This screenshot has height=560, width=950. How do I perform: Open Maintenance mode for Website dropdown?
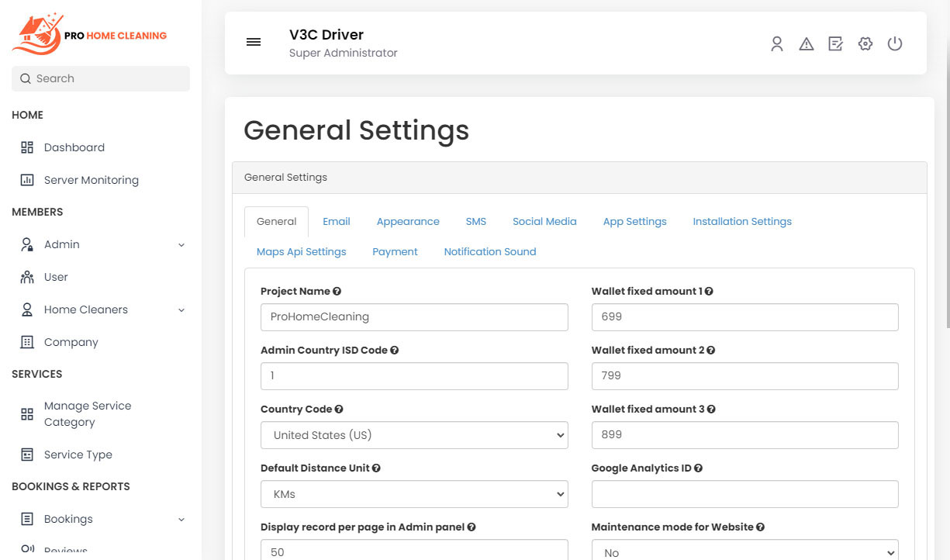(x=744, y=550)
